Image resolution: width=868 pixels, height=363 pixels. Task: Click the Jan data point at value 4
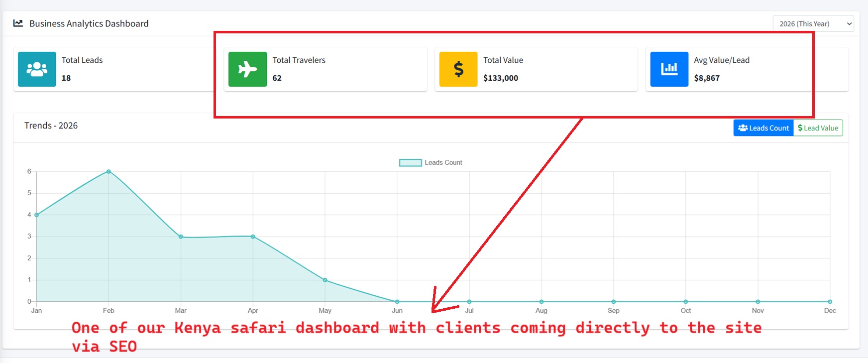tap(36, 215)
